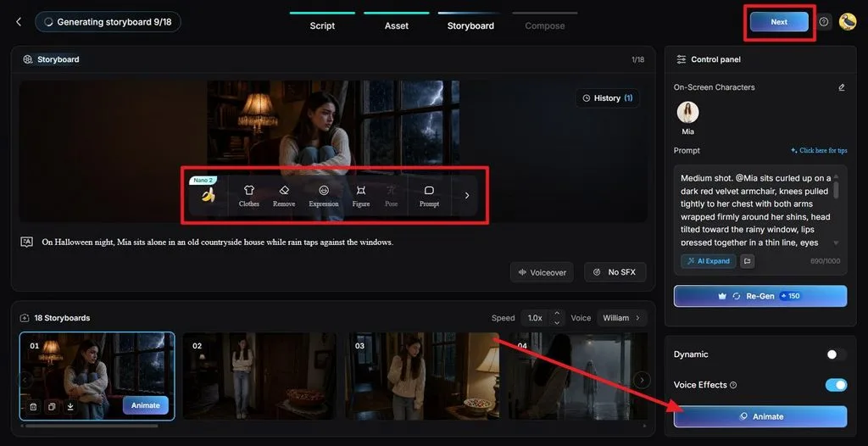Select storyboard 02 thumbnail
Screen dimensions: 868x446
click(259, 376)
